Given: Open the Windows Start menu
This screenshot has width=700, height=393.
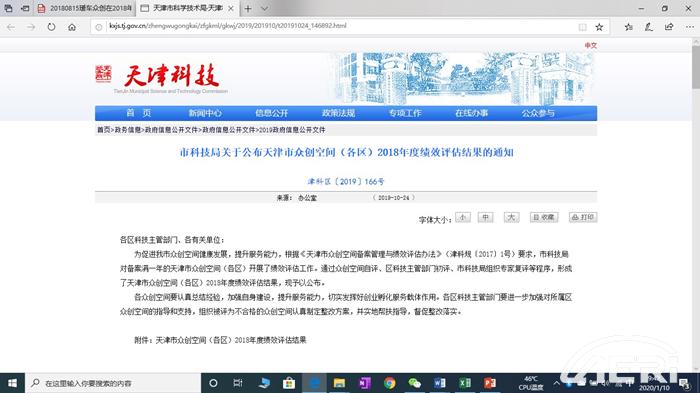Looking at the screenshot, I should [x=12, y=383].
